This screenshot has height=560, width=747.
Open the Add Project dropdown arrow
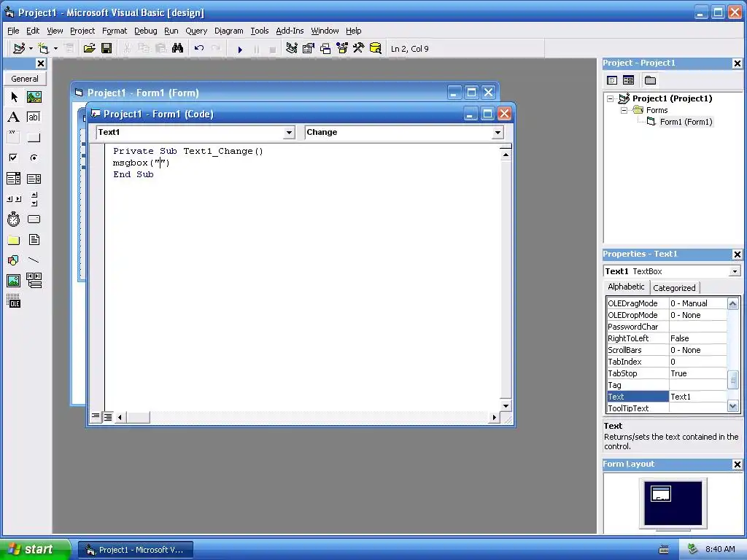pyautogui.click(x=31, y=49)
